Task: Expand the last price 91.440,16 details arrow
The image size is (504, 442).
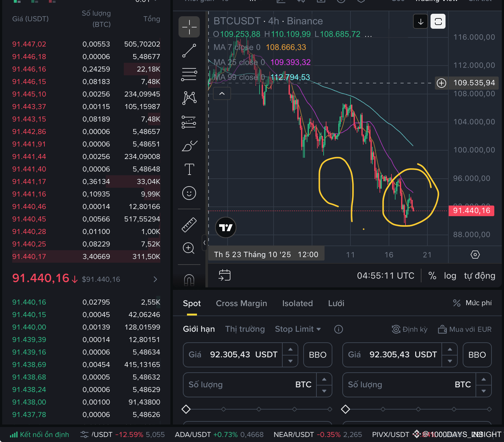Action: point(155,279)
